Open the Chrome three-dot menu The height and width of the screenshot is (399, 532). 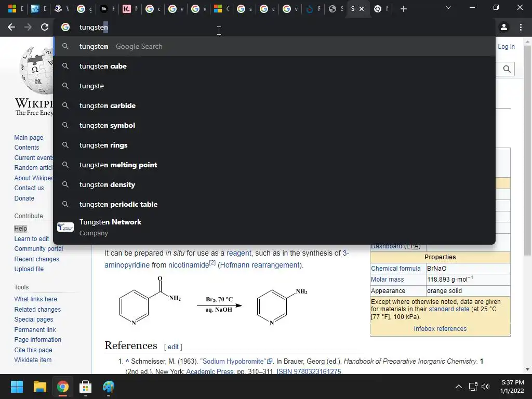click(521, 27)
